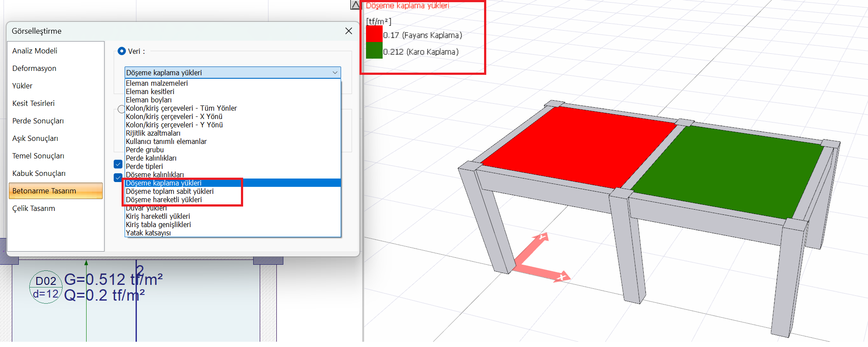This screenshot has height=347, width=868.
Task: Click the red X axis arrow
Action: click(x=561, y=276)
